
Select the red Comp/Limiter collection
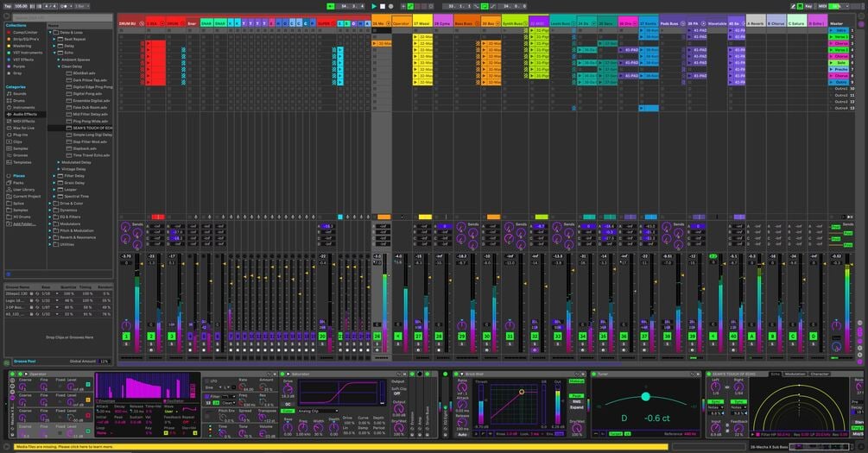(25, 32)
